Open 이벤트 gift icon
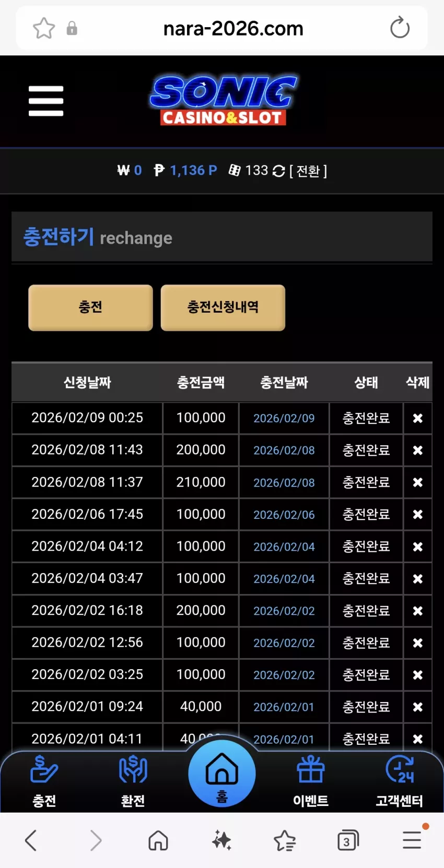The width and height of the screenshot is (444, 868). pos(311,781)
